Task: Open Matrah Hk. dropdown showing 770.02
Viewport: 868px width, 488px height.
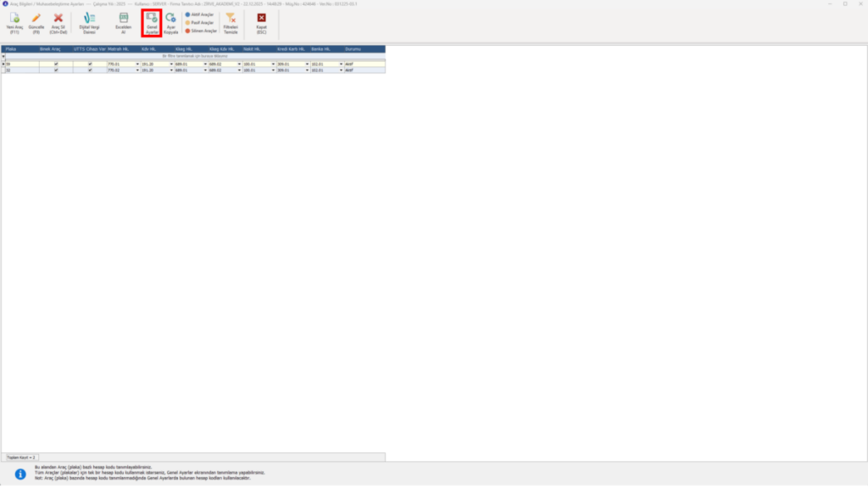Action: click(137, 70)
